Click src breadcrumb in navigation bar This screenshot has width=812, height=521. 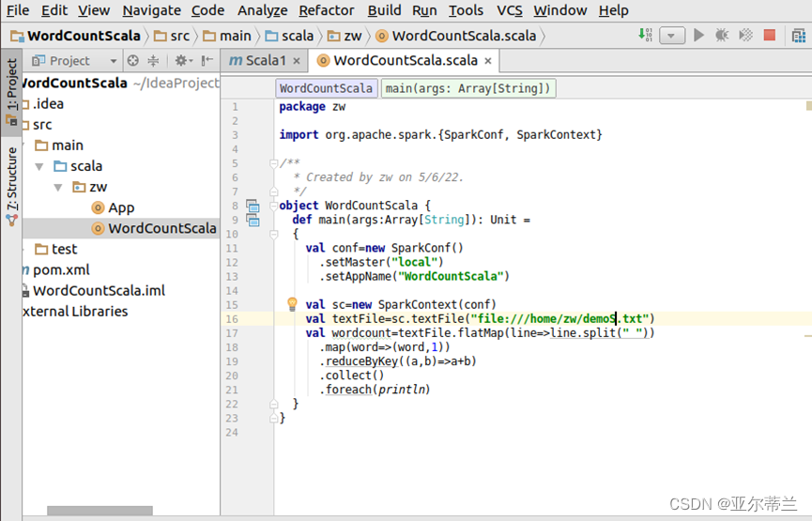173,36
